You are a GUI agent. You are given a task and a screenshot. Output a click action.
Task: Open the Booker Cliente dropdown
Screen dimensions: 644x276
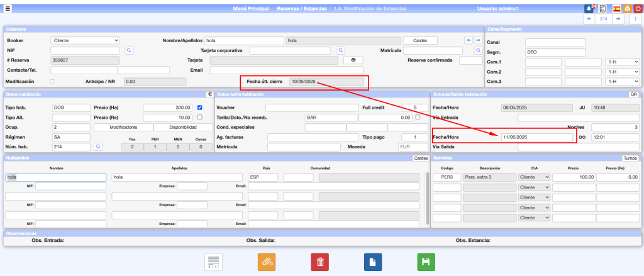coord(85,40)
